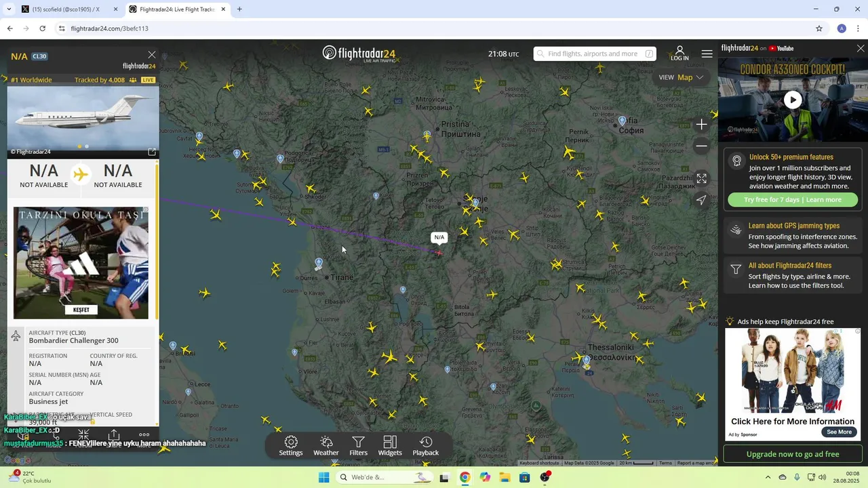Click the Business jet category text

[x=48, y=401]
